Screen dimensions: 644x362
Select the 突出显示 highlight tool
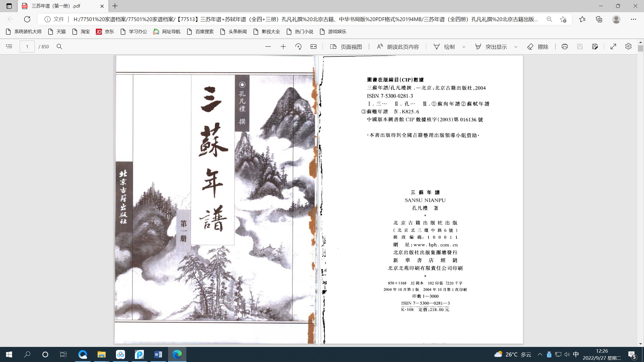point(491,47)
